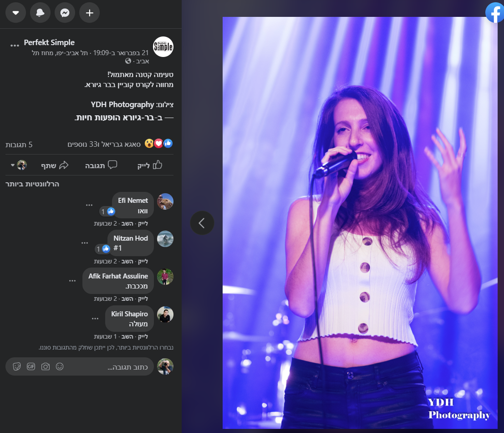Open the post timestamp 21 February link
Viewport: 504px width, 433px height.
tap(121, 53)
